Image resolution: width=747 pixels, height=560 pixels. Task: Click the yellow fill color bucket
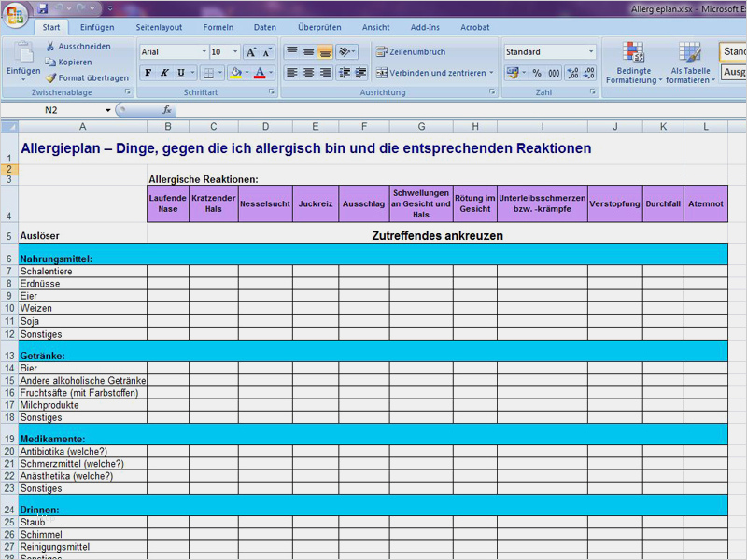click(235, 73)
